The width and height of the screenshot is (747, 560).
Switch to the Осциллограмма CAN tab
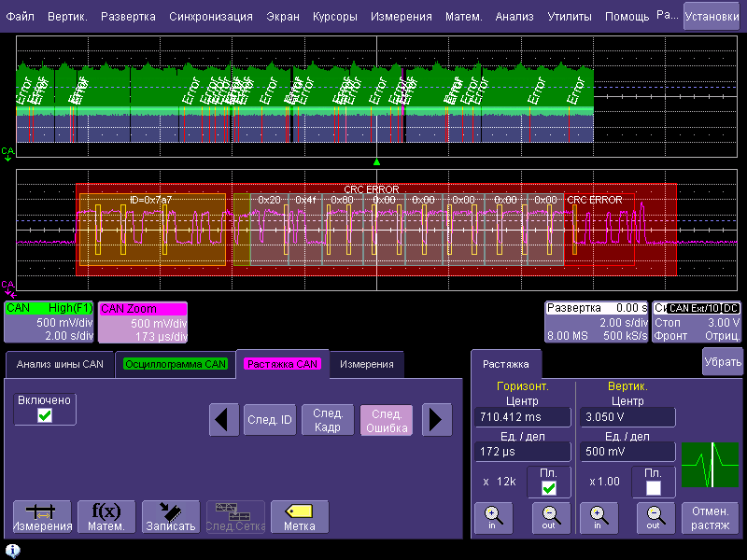click(x=175, y=364)
